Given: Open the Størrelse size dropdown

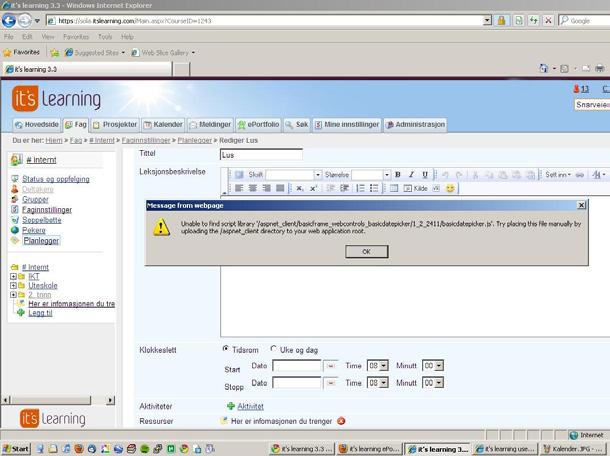Looking at the screenshot, I should [x=386, y=175].
